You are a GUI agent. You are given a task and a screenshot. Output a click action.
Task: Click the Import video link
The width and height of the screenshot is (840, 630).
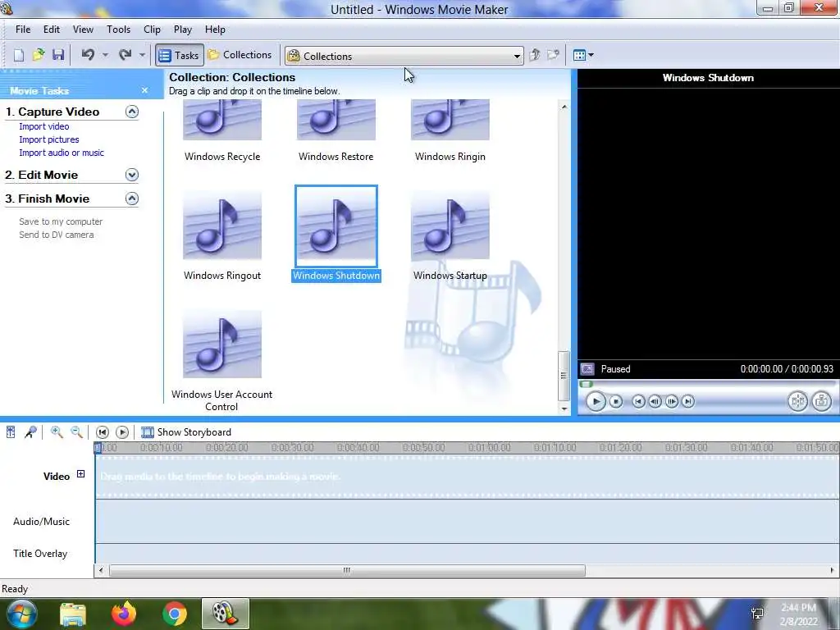(x=44, y=126)
